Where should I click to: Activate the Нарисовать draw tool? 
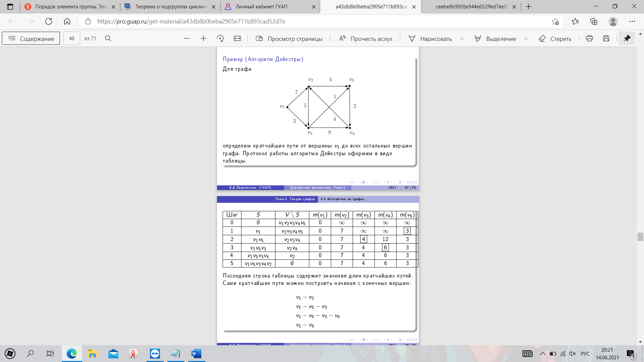tap(430, 39)
